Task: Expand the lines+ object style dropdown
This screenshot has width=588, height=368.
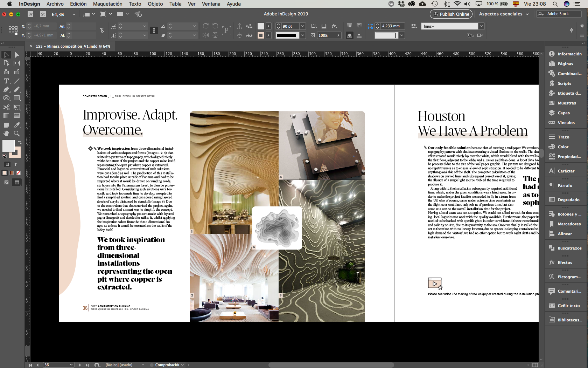Action: [x=482, y=26]
